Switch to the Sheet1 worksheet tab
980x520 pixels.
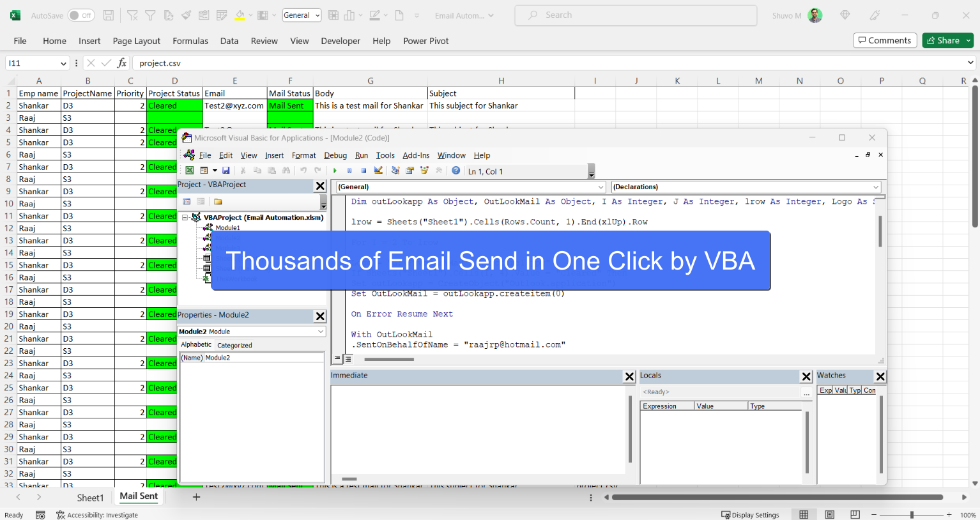pyautogui.click(x=90, y=497)
